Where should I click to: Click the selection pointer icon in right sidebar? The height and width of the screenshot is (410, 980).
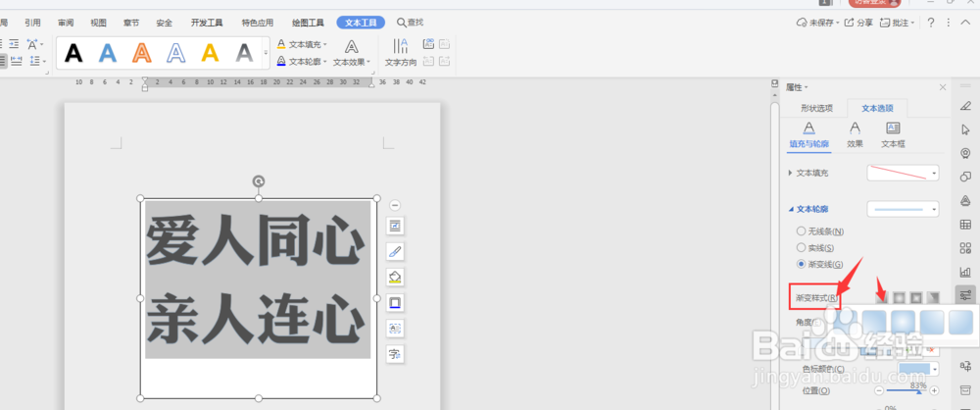965,129
